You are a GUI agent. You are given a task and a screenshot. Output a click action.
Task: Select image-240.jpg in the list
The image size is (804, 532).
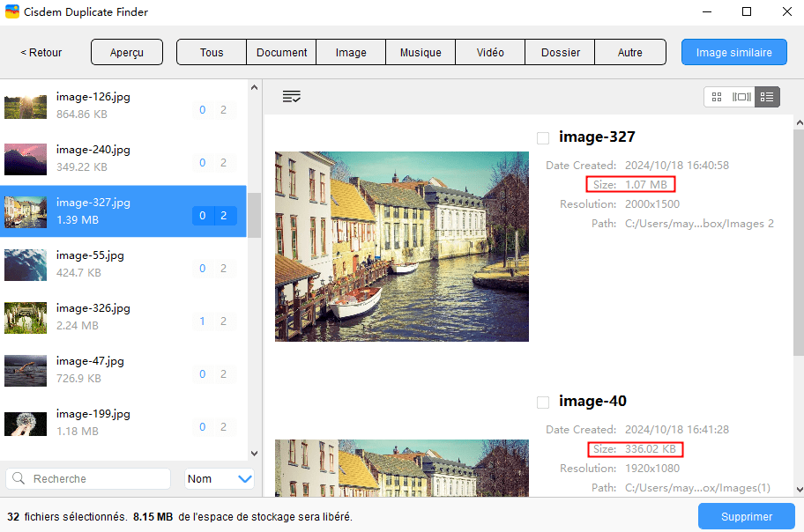point(123,159)
